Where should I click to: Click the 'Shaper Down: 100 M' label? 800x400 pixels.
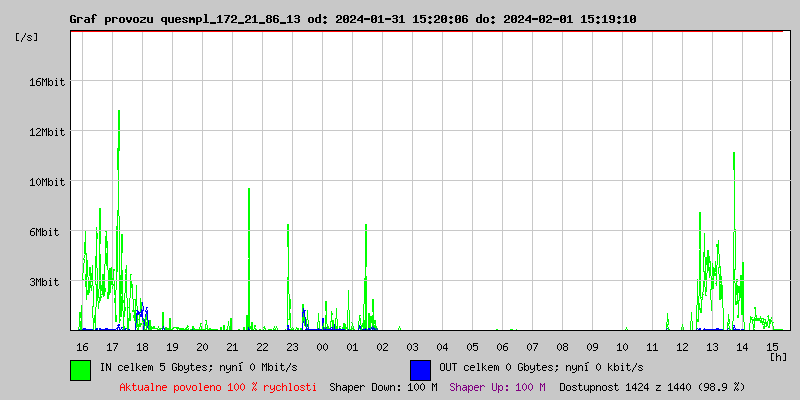[383, 387]
